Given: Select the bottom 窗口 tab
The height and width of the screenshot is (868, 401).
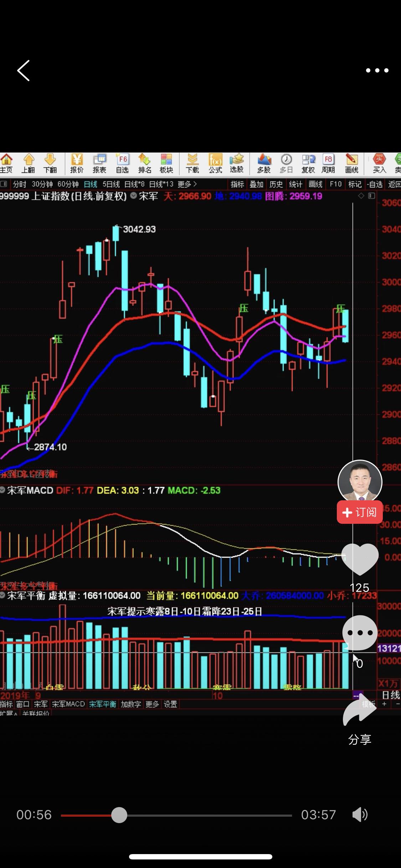Looking at the screenshot, I should 23,704.
